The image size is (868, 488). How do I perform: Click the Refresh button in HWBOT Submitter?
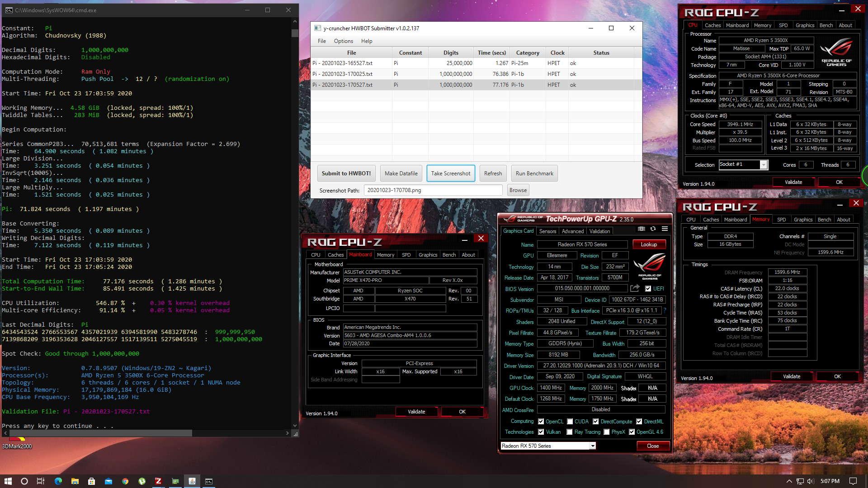point(493,174)
